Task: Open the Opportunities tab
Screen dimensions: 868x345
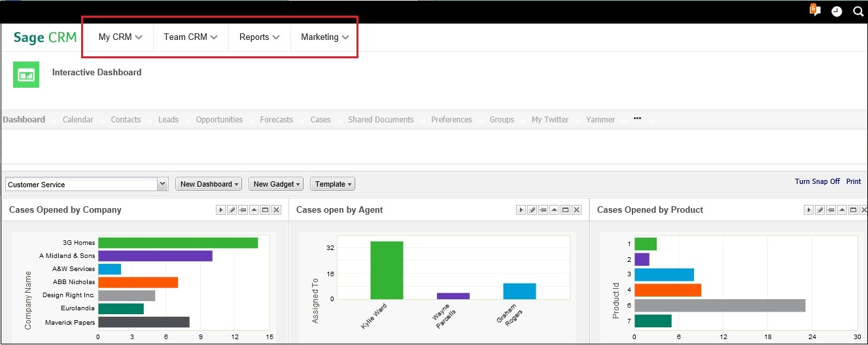Action: [219, 120]
